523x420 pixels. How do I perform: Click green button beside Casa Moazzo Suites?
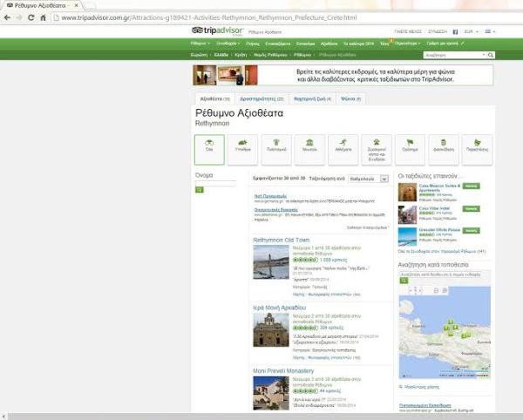(471, 186)
